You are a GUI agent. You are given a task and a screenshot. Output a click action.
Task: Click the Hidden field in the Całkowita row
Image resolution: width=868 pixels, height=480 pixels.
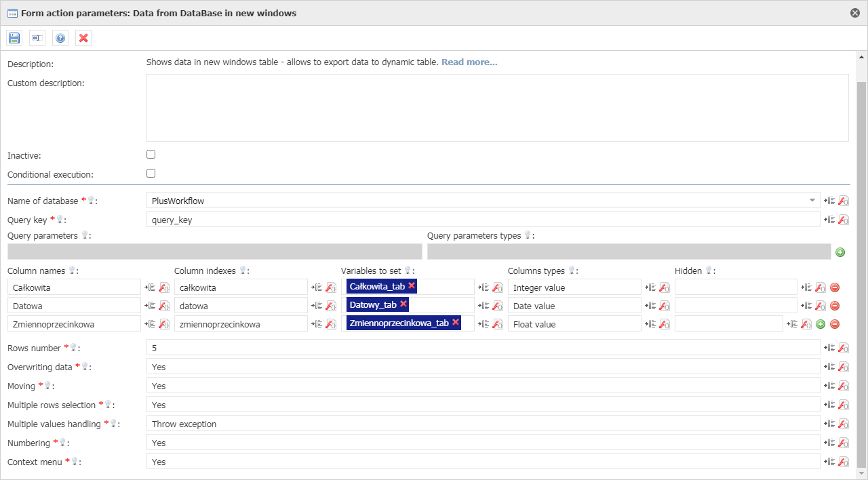(x=736, y=287)
